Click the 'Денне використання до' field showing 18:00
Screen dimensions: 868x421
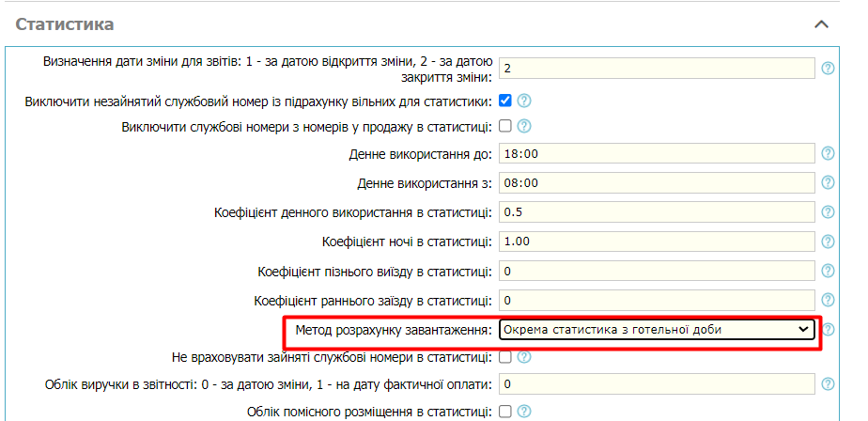(x=656, y=153)
